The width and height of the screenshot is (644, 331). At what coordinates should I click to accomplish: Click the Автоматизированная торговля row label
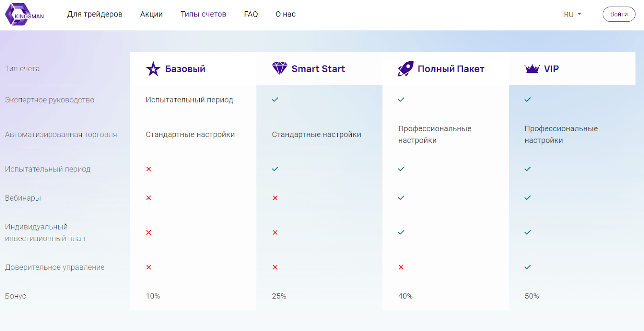point(61,134)
